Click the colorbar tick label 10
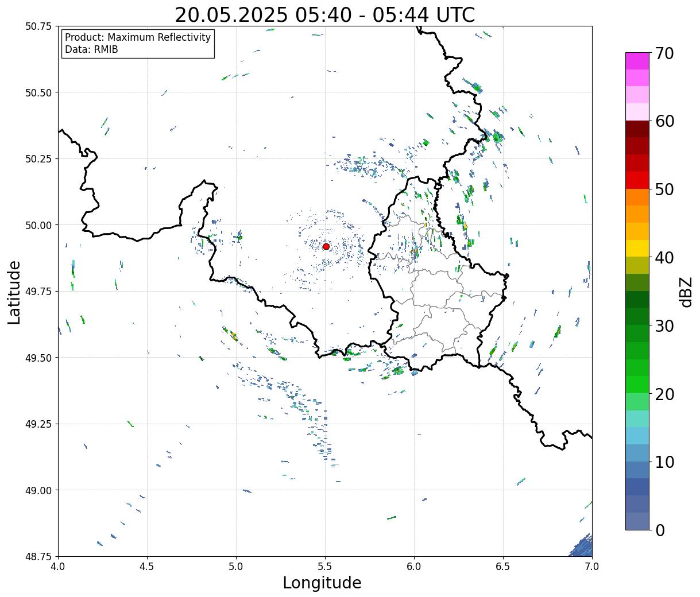This screenshot has width=700, height=597. [664, 462]
